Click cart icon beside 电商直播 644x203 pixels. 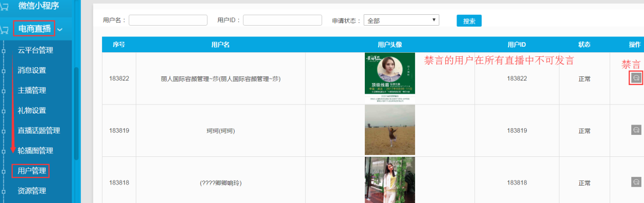pos(5,30)
